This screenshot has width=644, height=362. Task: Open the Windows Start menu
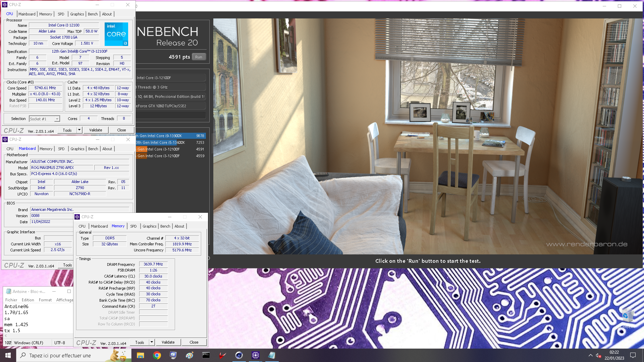(x=8, y=355)
